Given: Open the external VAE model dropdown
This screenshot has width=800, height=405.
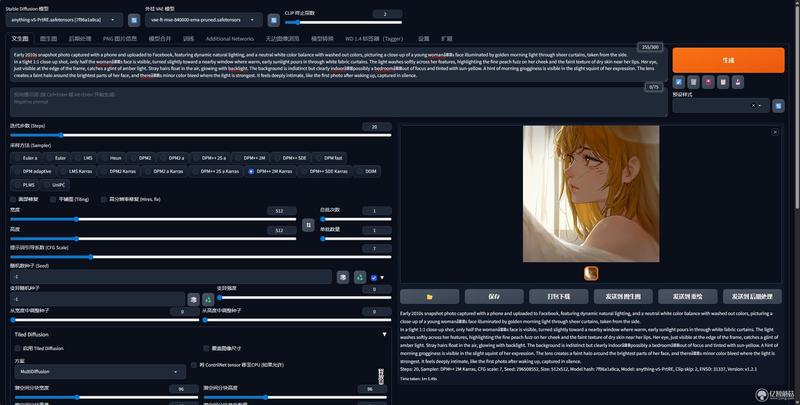Looking at the screenshot, I should (x=204, y=20).
